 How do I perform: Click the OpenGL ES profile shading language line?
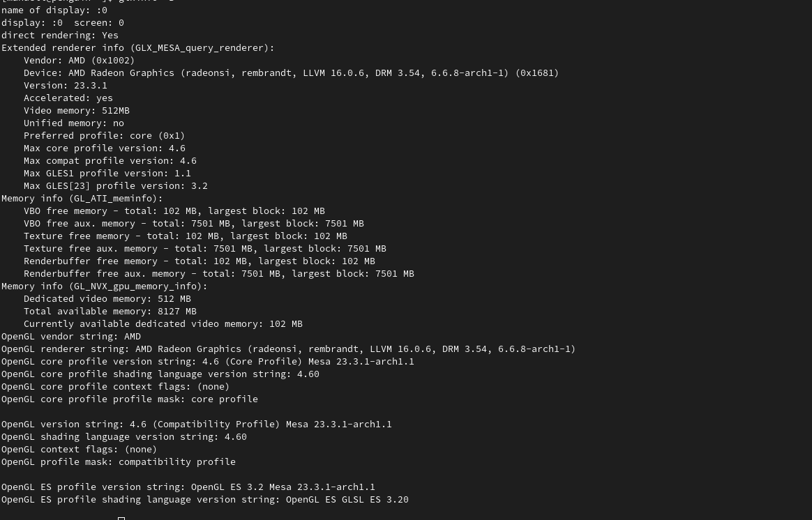[x=205, y=499]
